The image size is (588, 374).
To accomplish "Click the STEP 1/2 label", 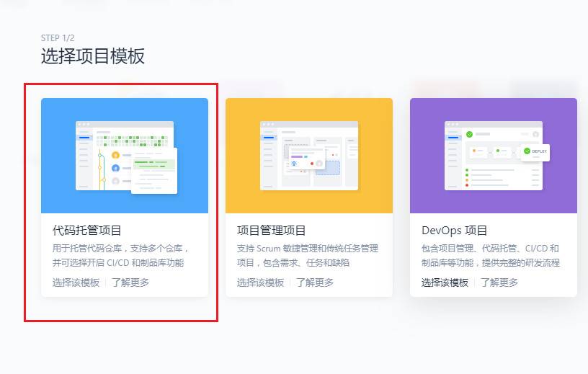I will coord(58,38).
